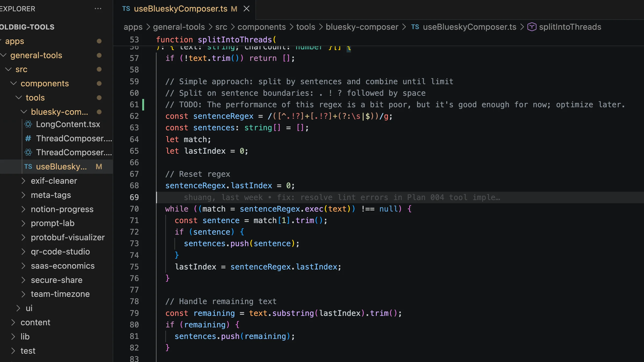Image resolution: width=644 pixels, height=362 pixels.
Task: Expand the lib folder
Action: tap(13, 337)
